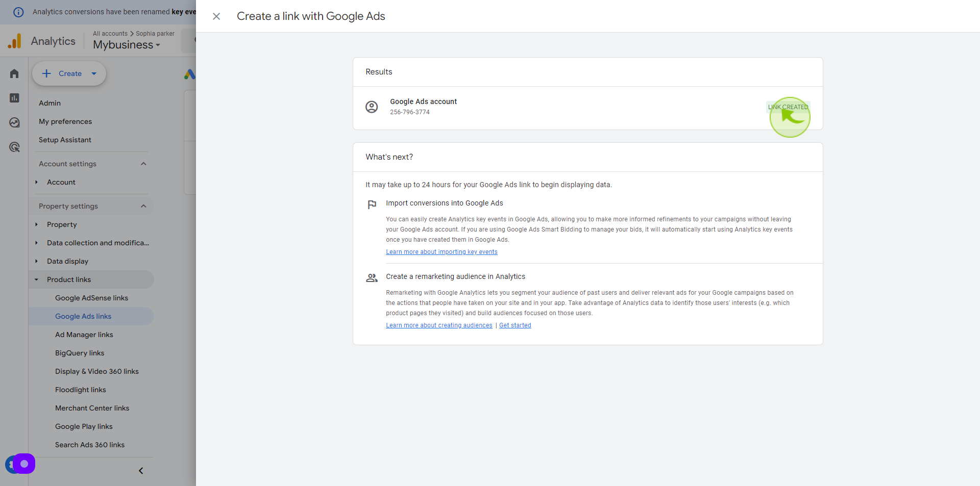Open the Explore icon in sidebar

coord(14,122)
